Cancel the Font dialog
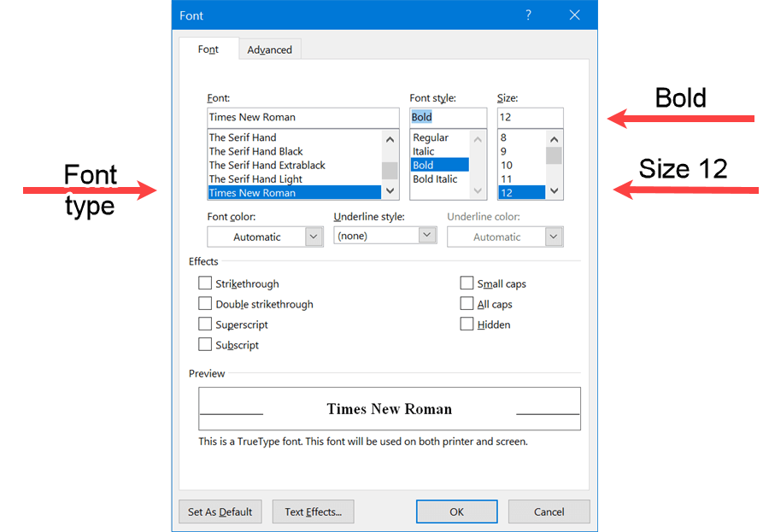Viewport: 769px width, 532px height. pyautogui.click(x=549, y=512)
